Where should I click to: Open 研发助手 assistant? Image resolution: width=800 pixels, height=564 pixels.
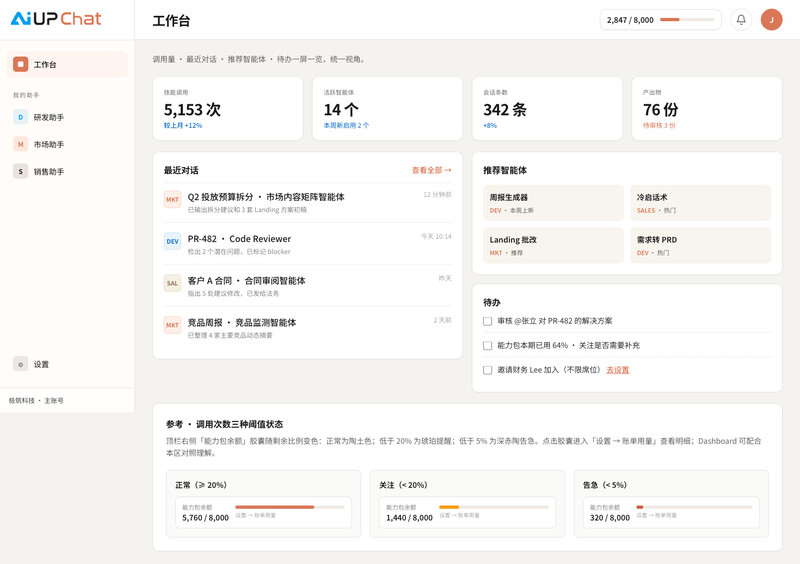[67, 117]
